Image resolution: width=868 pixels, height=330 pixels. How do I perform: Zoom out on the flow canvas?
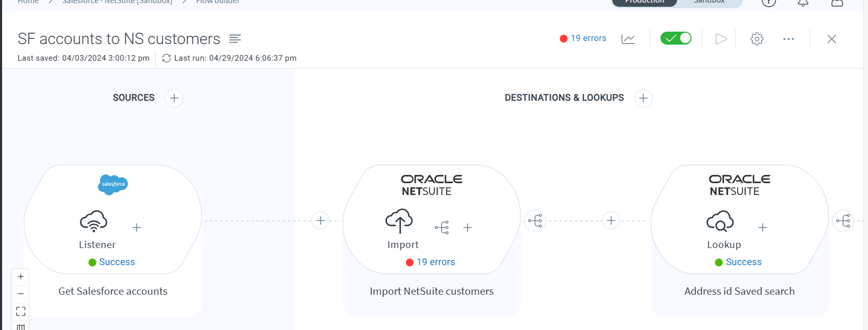(x=21, y=294)
